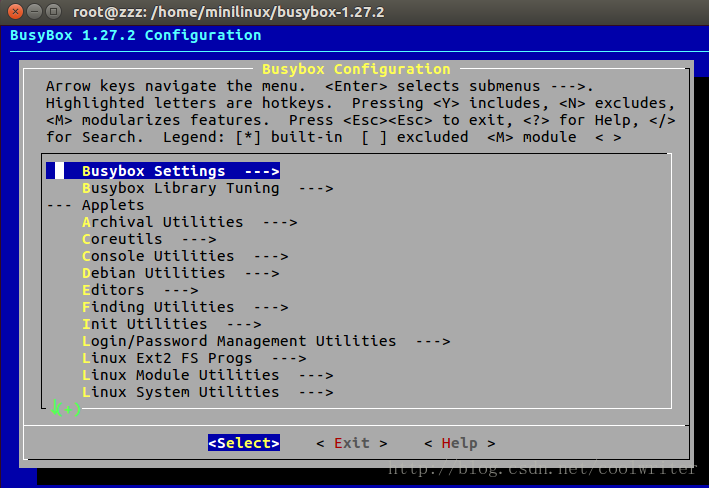Click the <Select> button

pos(244,443)
